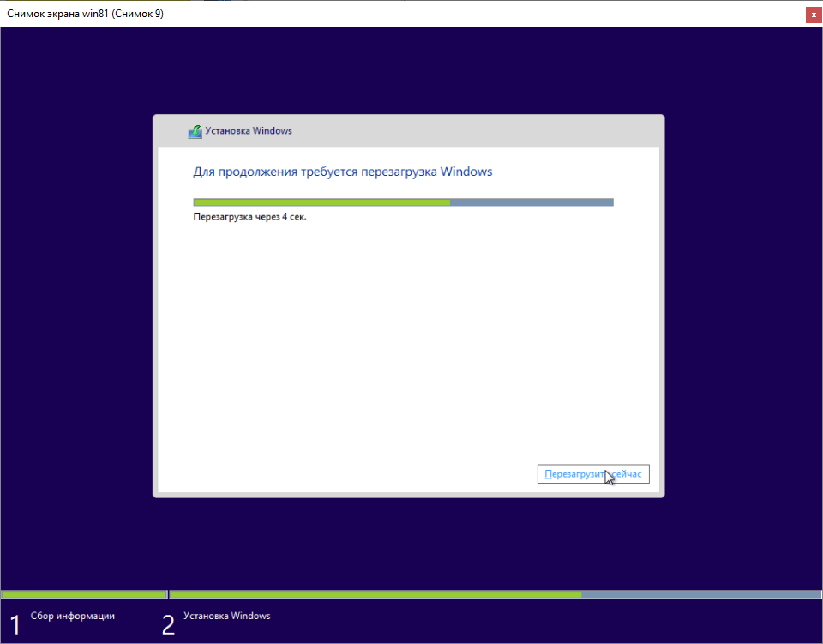Close the win81 snapshot window
823x644 pixels.
pyautogui.click(x=814, y=15)
